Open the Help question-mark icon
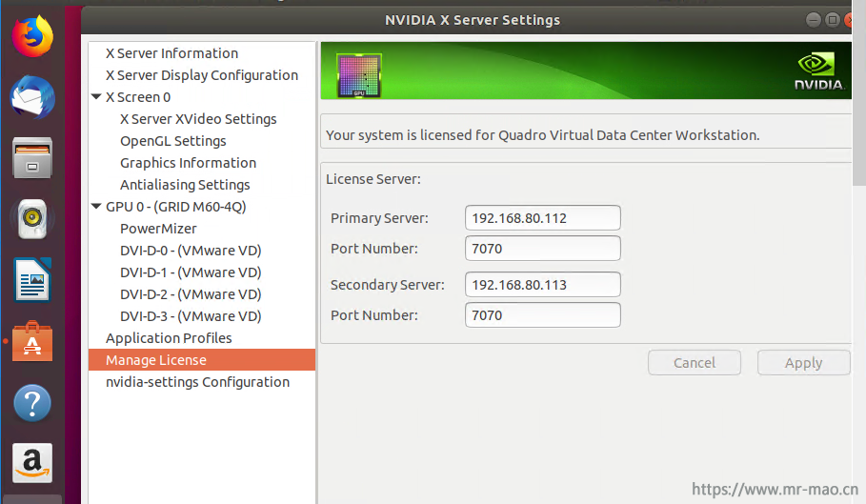 tap(32, 403)
